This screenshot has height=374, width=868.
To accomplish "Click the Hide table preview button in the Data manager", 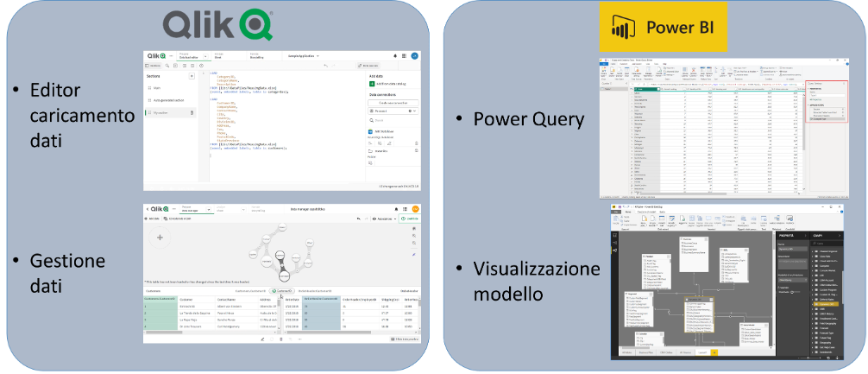I will point(404,339).
